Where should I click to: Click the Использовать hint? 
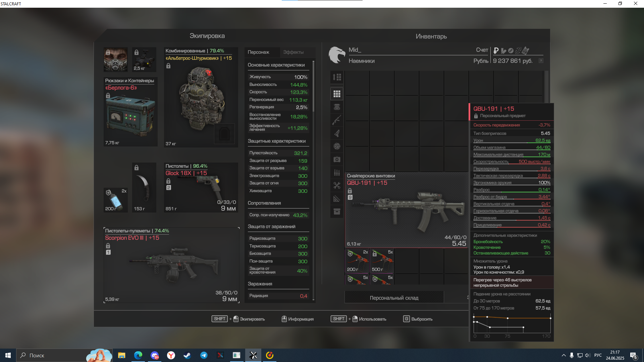pyautogui.click(x=359, y=319)
